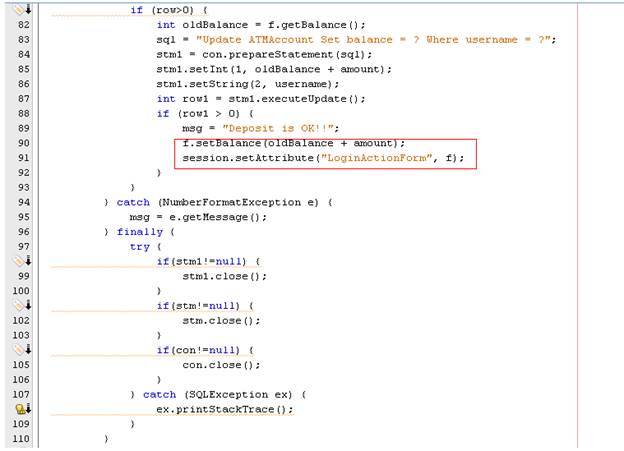Click the "LoginActionForm" string literal
The height and width of the screenshot is (451, 624).
coord(377,158)
